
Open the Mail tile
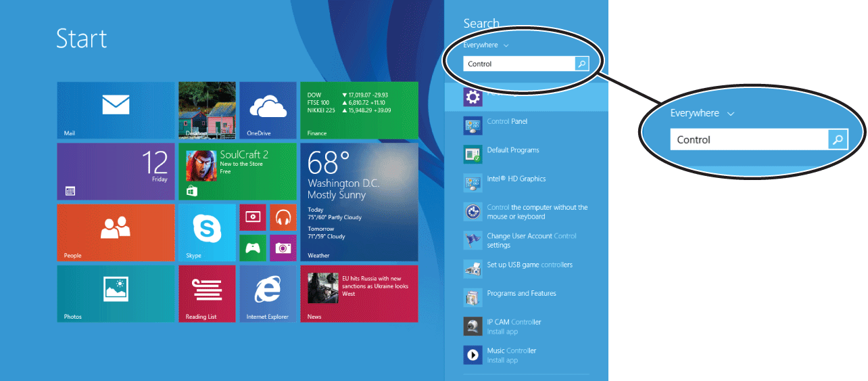coord(116,110)
